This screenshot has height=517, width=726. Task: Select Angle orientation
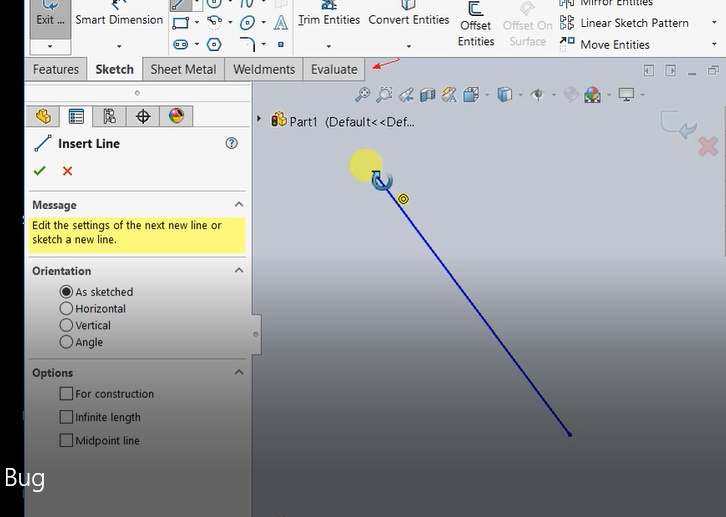[66, 342]
